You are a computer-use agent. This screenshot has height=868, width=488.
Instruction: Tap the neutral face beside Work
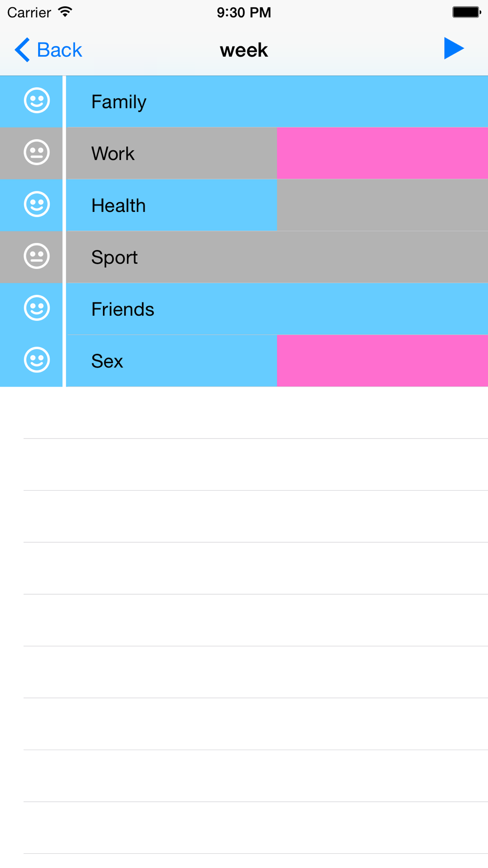37,153
